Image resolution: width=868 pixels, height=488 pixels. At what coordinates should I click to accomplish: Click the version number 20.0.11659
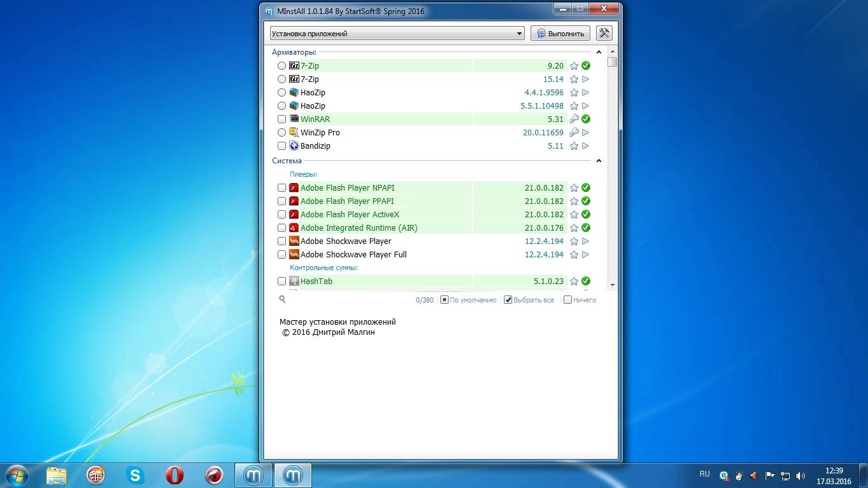click(x=543, y=132)
